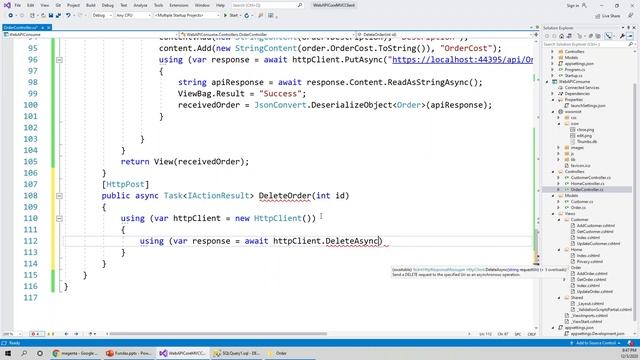The image size is (640, 360).
Task: Open the Edit menu
Action: [31, 5]
